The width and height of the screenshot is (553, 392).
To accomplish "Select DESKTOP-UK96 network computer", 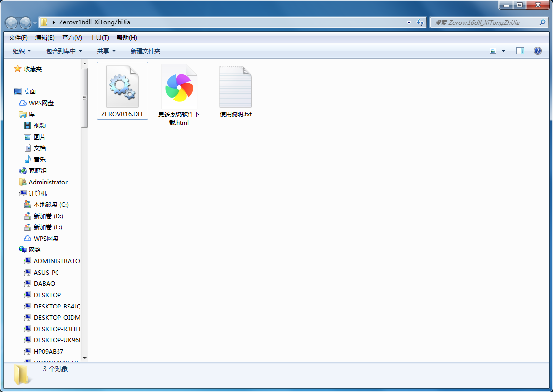I will point(52,340).
